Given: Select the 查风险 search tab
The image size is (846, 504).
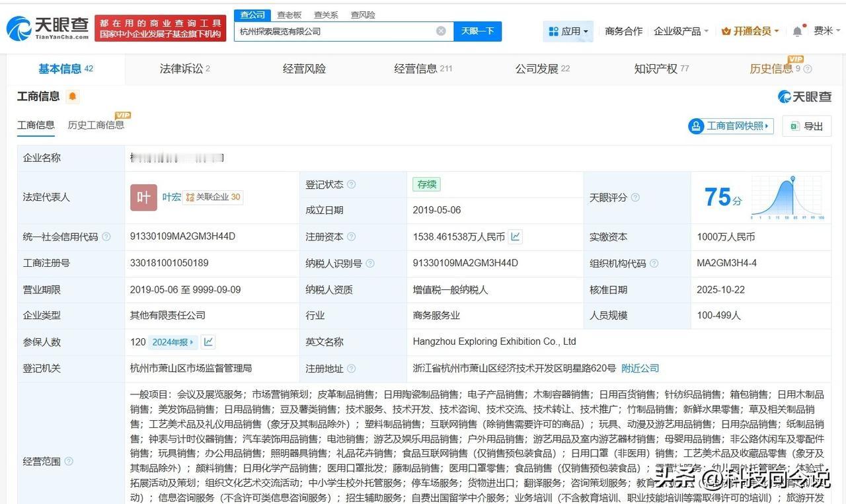Looking at the screenshot, I should point(363,15).
